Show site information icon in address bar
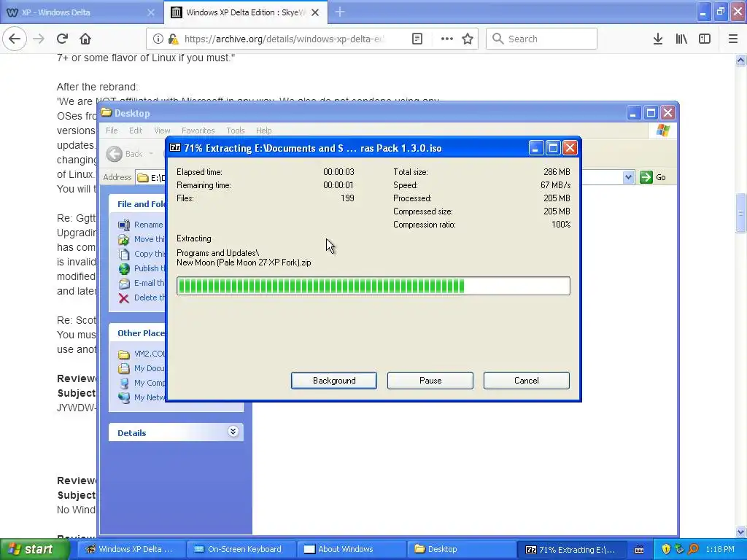The width and height of the screenshot is (747, 560). 158,39
